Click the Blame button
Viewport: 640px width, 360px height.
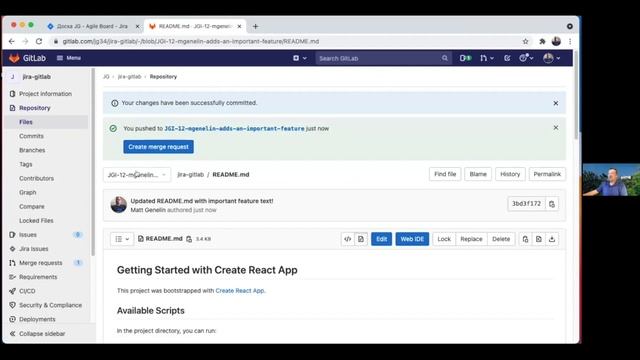tap(478, 174)
